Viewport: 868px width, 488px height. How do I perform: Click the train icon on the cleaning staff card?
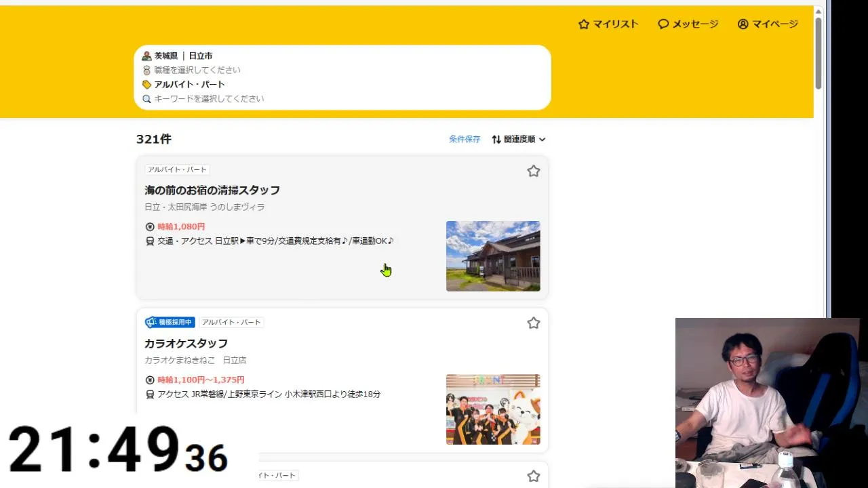point(150,241)
